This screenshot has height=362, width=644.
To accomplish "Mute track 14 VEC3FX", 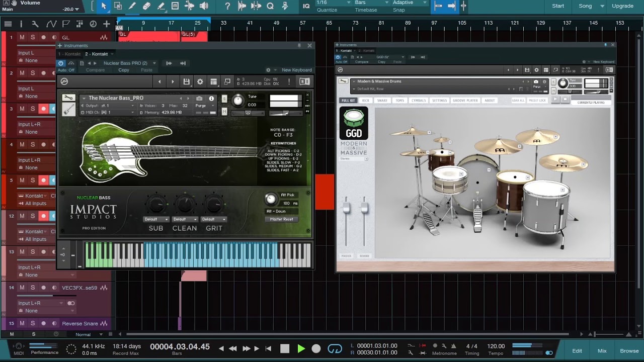I will (x=22, y=288).
